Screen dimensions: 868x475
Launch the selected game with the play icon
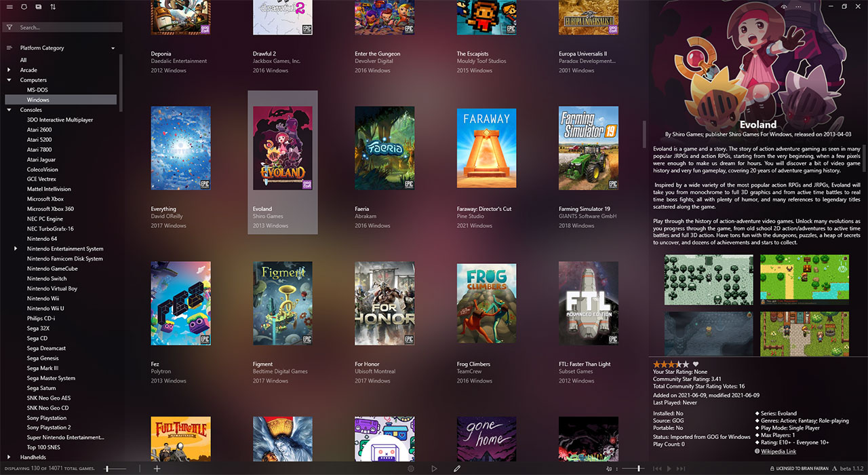tap(434, 468)
